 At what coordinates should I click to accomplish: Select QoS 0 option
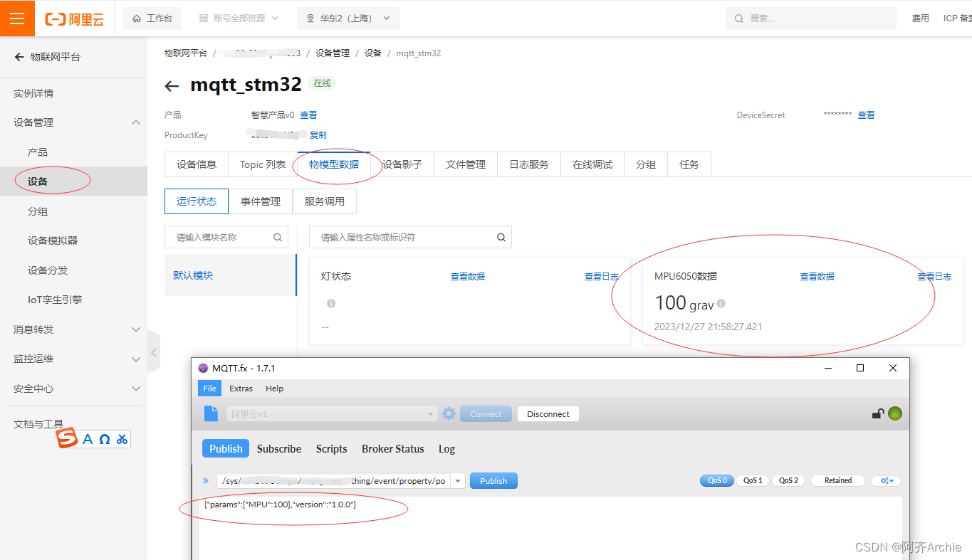(x=717, y=481)
